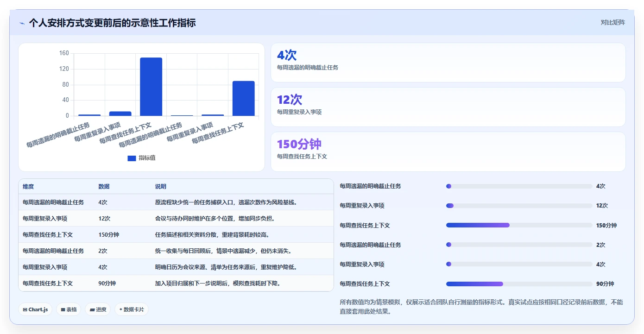Click the chart bar reaching about 90

pyautogui.click(x=244, y=98)
